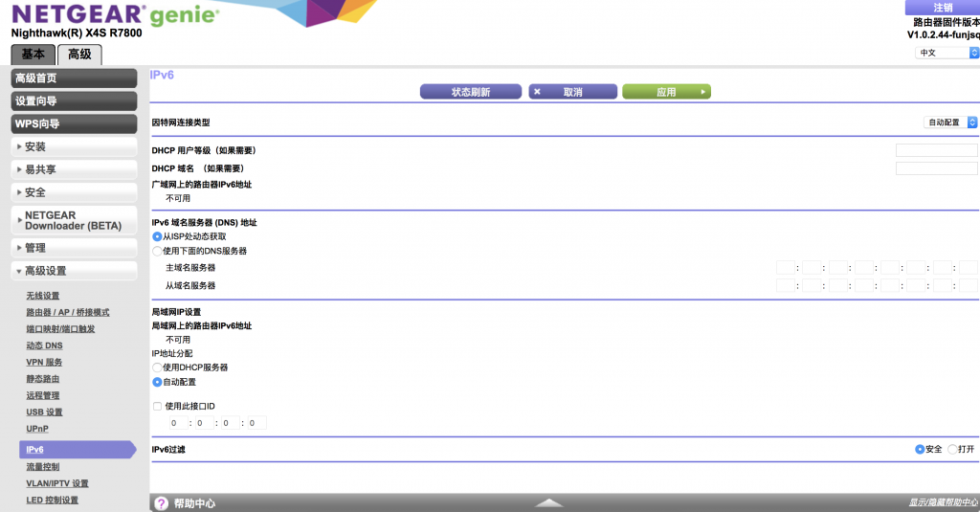980x512 pixels.
Task: Expand the NETGEAR Downloader (BETA) section
Action: (x=75, y=221)
